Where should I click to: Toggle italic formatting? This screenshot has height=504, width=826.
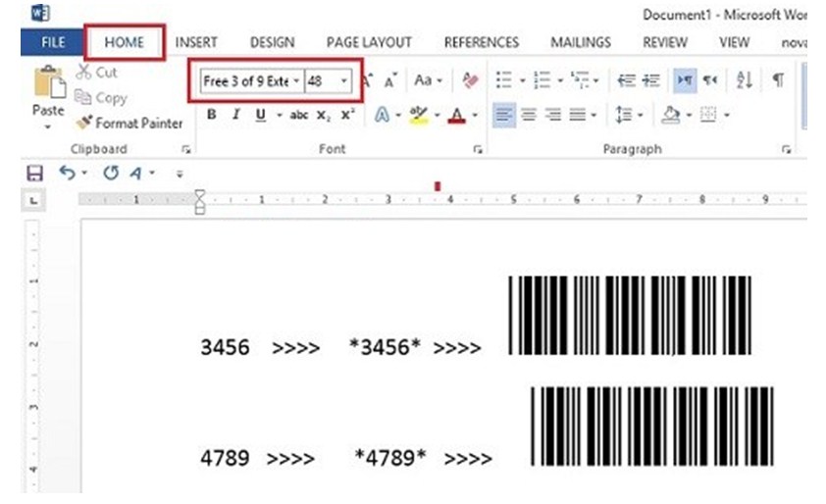pyautogui.click(x=235, y=115)
